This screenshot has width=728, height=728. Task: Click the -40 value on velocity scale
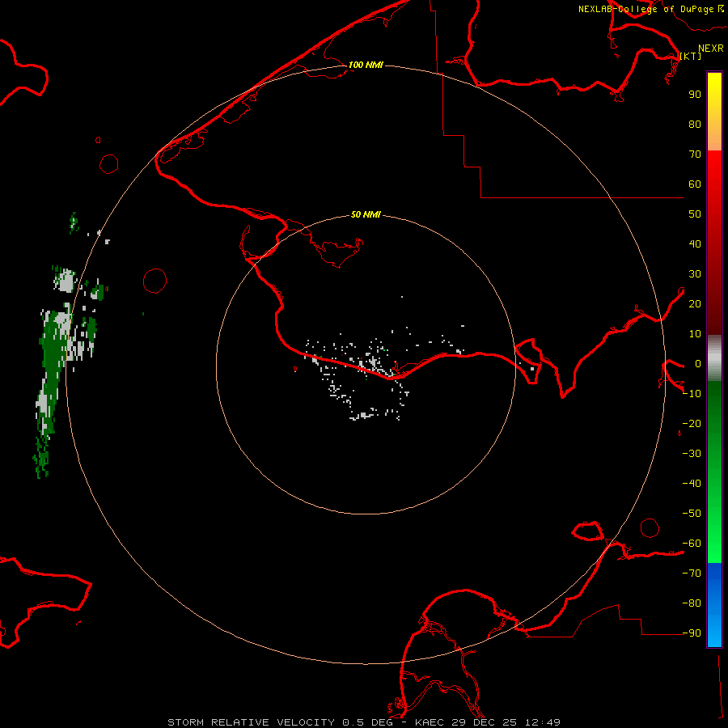692,484
